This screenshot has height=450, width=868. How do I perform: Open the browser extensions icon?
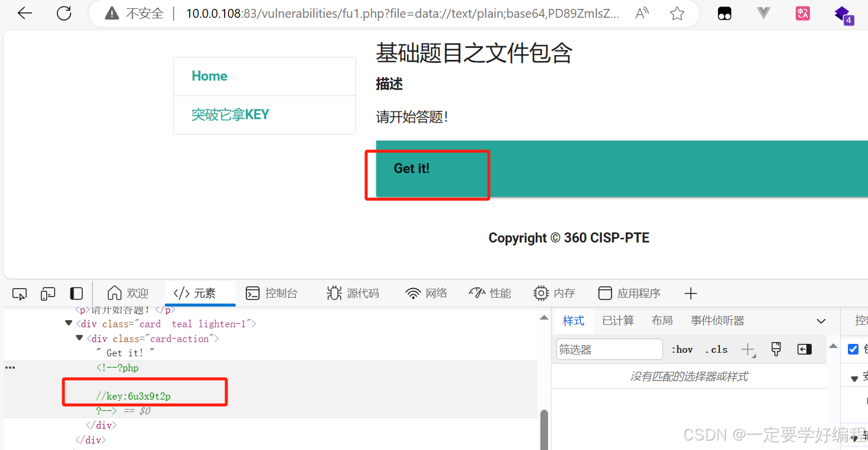(x=725, y=13)
